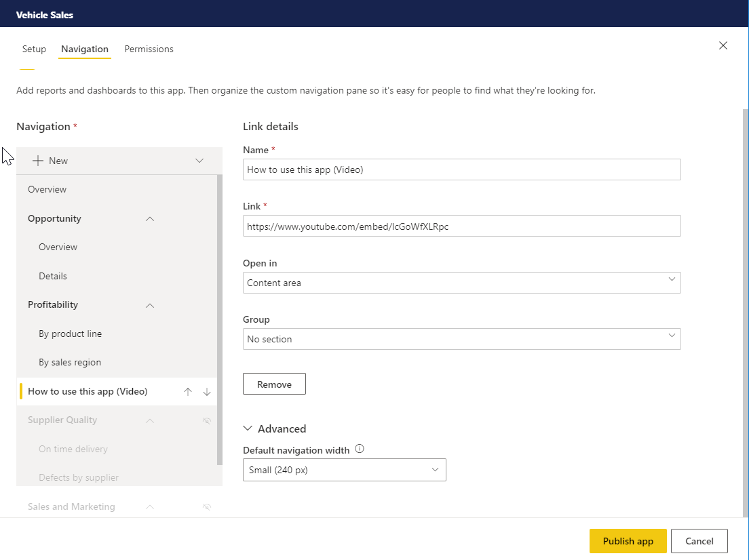Close the Vehicle Sales app editor with X

[723, 45]
